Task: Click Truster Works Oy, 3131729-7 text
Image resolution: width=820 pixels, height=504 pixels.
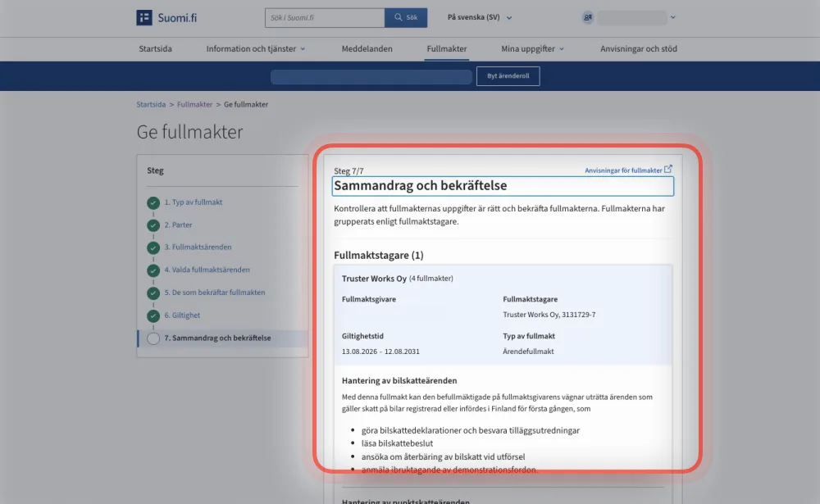Action: pyautogui.click(x=549, y=315)
